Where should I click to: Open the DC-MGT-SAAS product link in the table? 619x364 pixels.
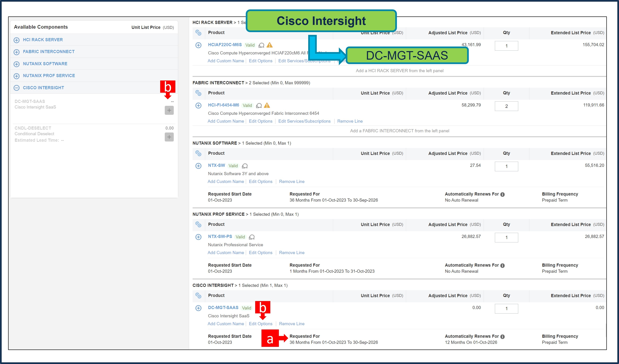tap(223, 308)
